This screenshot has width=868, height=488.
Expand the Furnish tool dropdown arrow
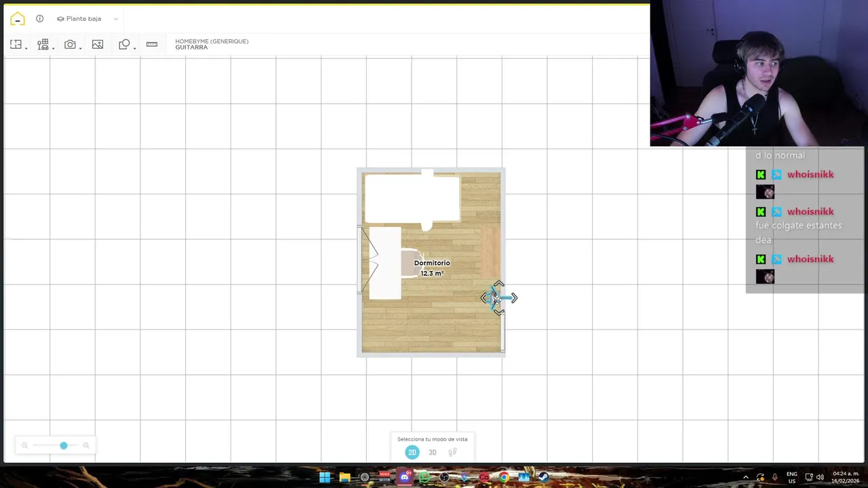coord(53,47)
